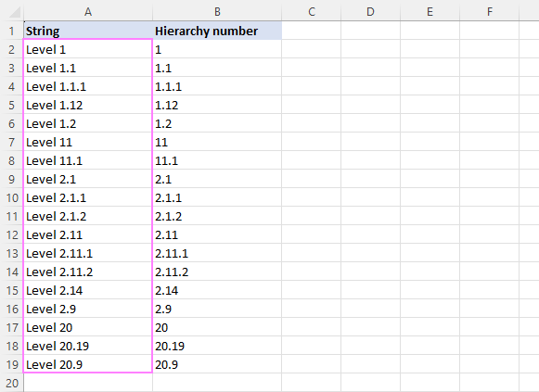Select column C header
Screen dimensions: 539x392
pyautogui.click(x=311, y=12)
